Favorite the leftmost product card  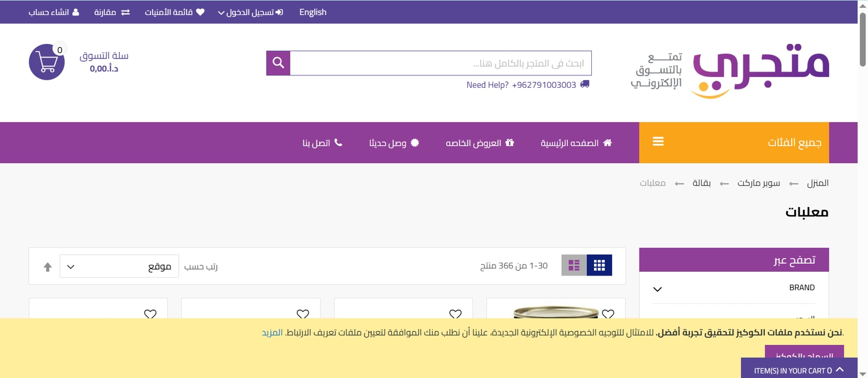(150, 314)
